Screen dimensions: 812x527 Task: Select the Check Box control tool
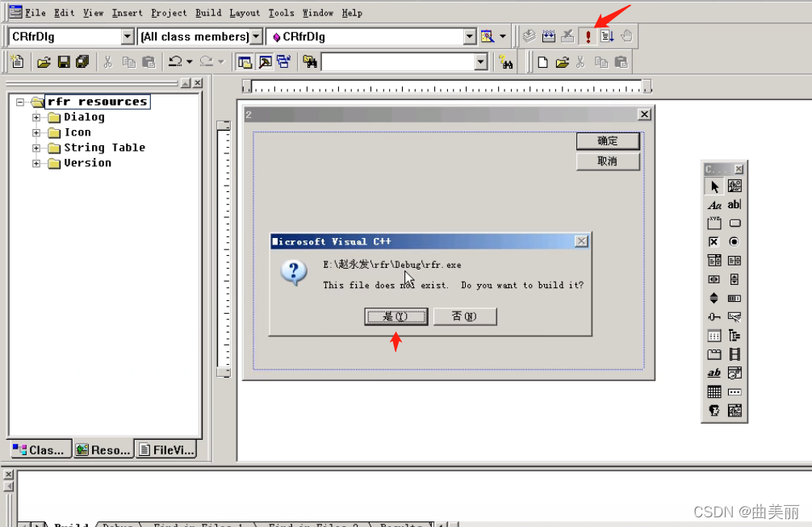point(714,242)
